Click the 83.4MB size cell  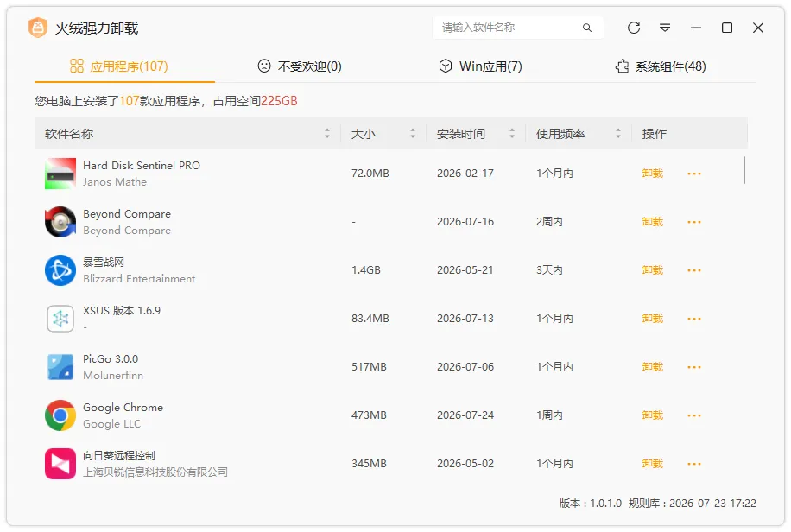click(370, 319)
